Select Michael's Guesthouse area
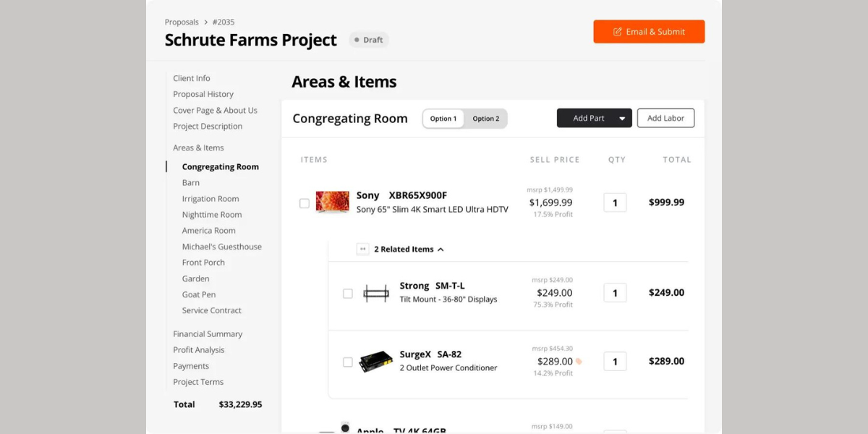Image resolution: width=868 pixels, height=434 pixels. [x=222, y=246]
